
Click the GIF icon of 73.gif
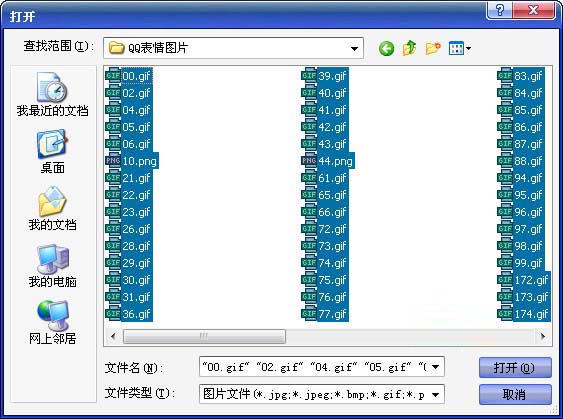pyautogui.click(x=309, y=246)
